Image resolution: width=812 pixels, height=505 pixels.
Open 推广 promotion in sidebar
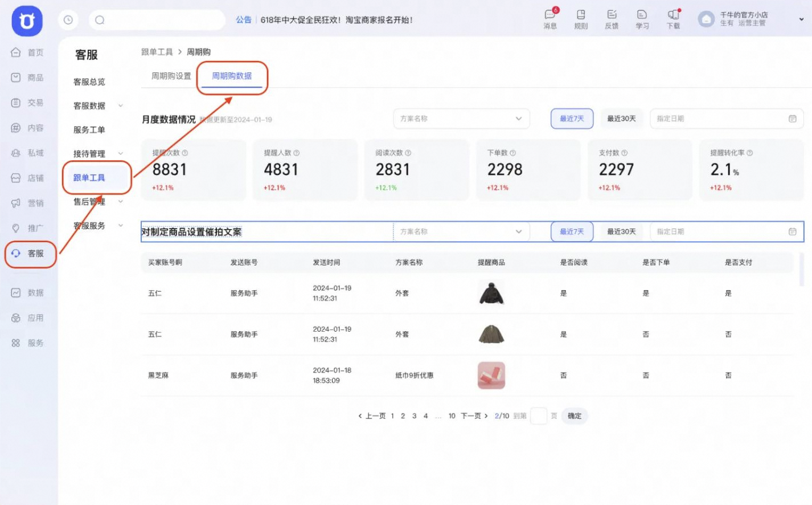pos(27,228)
